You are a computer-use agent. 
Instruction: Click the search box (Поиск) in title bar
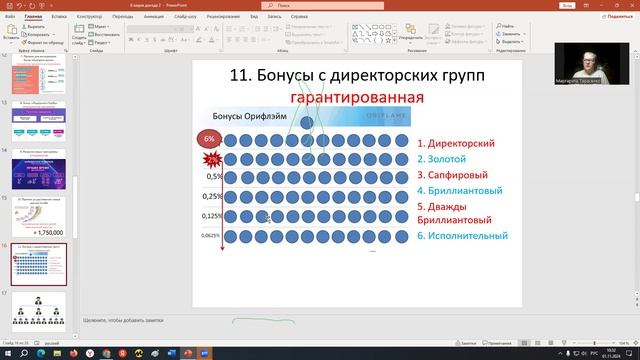[x=322, y=6]
